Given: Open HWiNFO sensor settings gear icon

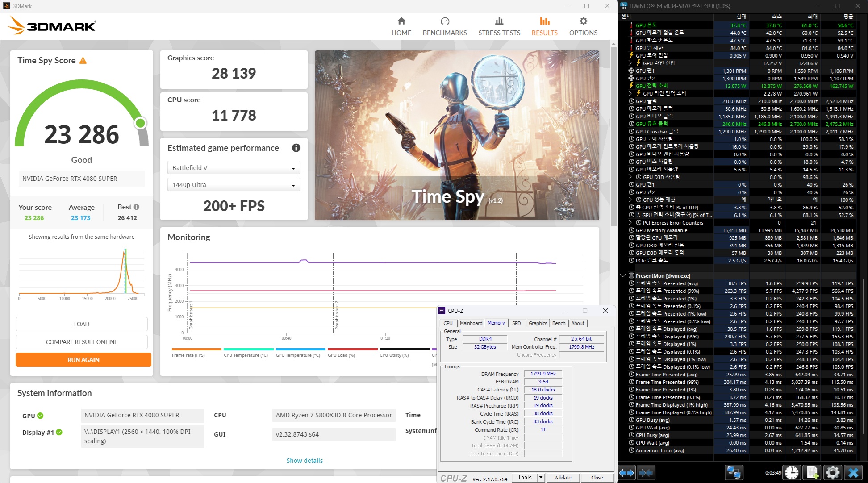Looking at the screenshot, I should click(833, 472).
